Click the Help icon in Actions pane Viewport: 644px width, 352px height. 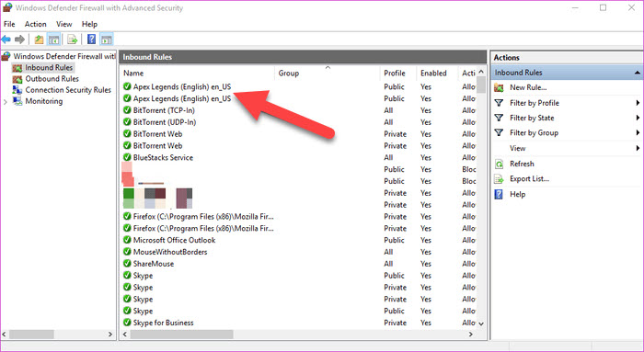click(x=499, y=194)
